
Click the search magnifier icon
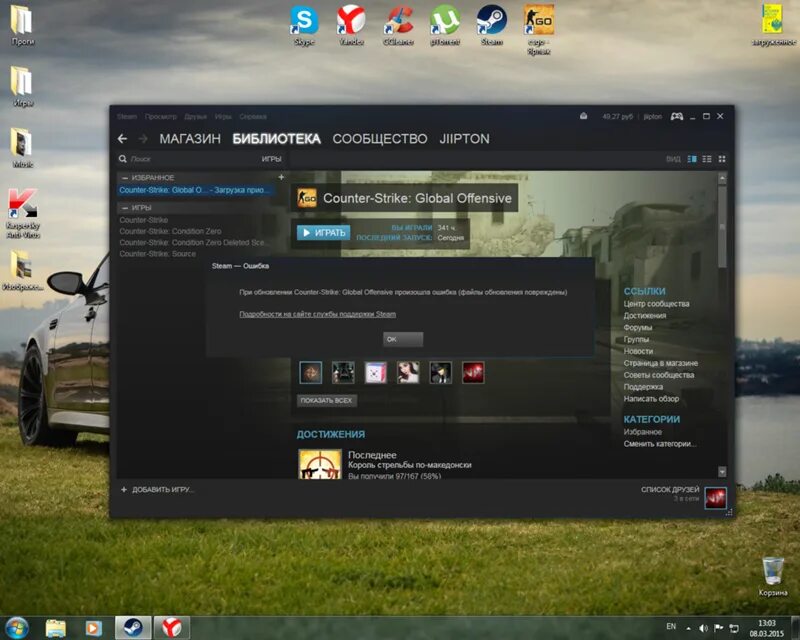point(122,159)
